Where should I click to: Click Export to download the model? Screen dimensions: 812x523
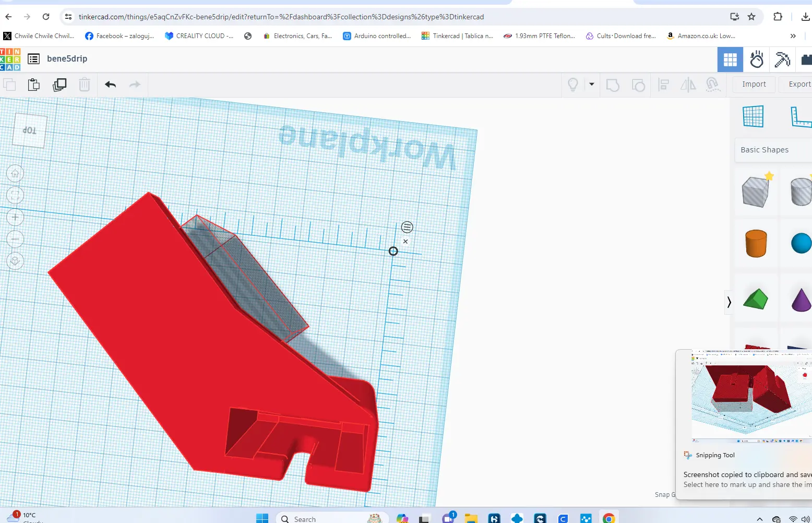(x=798, y=84)
